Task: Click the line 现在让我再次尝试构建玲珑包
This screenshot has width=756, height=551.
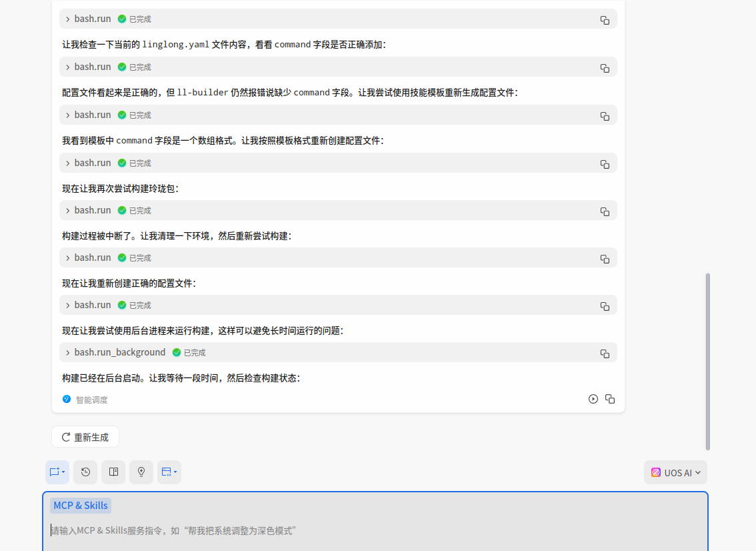Action: tap(121, 189)
